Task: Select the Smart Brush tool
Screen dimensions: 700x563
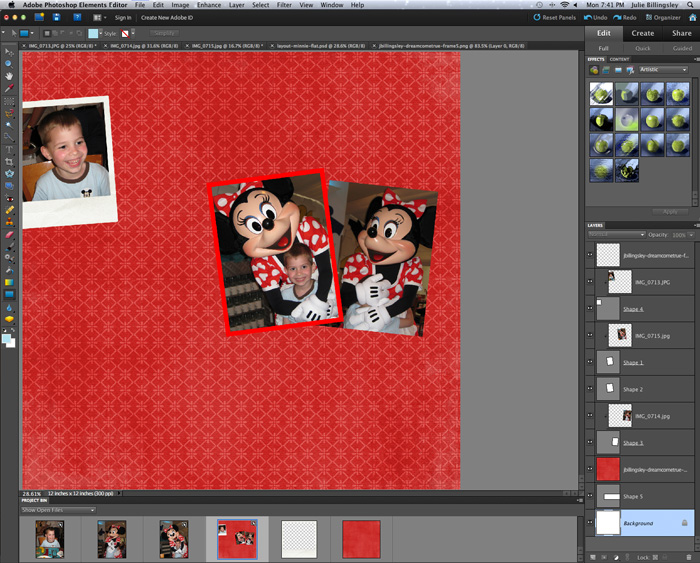Action: click(9, 258)
